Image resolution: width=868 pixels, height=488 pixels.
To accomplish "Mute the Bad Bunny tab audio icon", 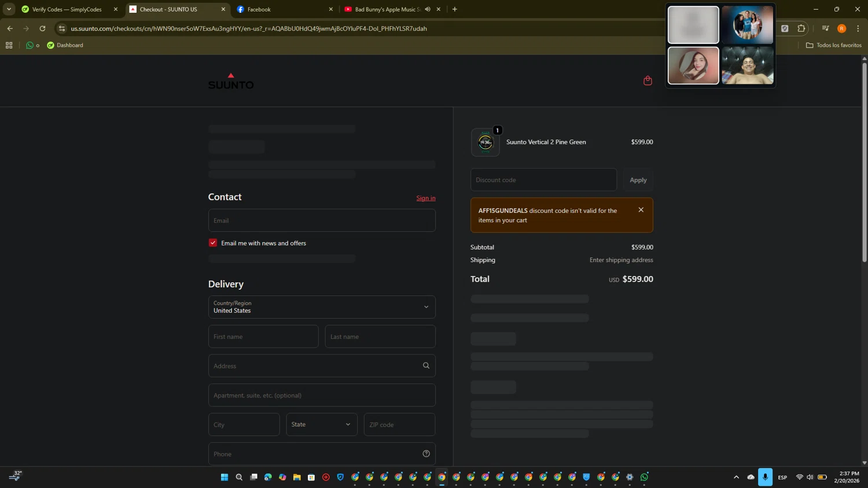I will pos(428,9).
